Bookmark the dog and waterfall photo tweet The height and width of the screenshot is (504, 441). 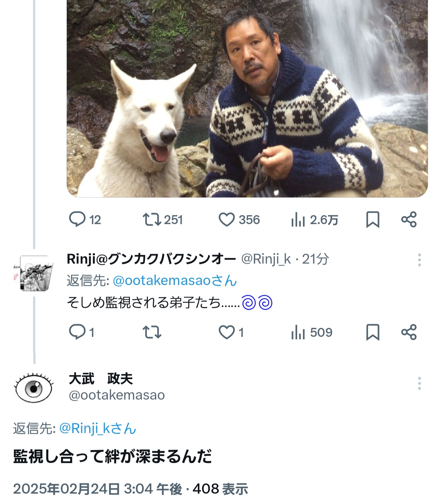[x=373, y=220]
